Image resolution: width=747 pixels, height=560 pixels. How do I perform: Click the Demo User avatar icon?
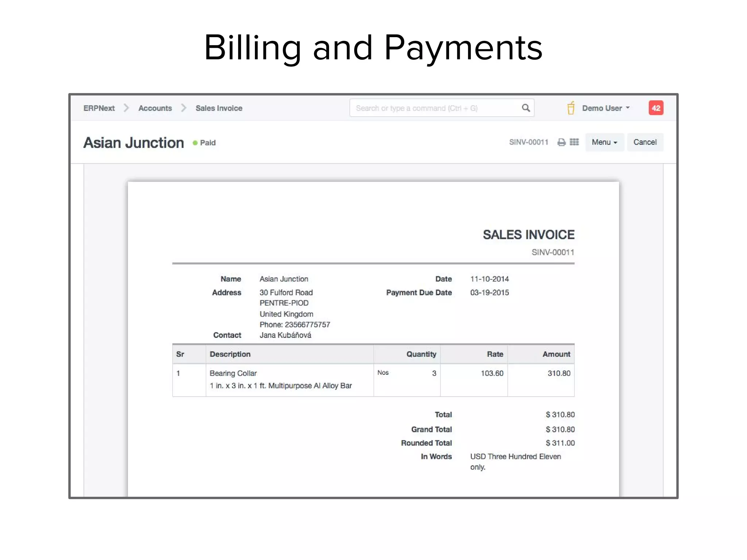click(571, 108)
